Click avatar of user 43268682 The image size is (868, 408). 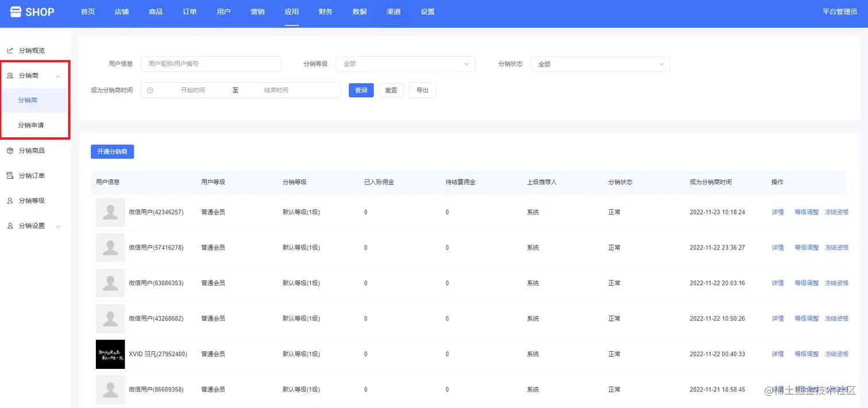110,318
